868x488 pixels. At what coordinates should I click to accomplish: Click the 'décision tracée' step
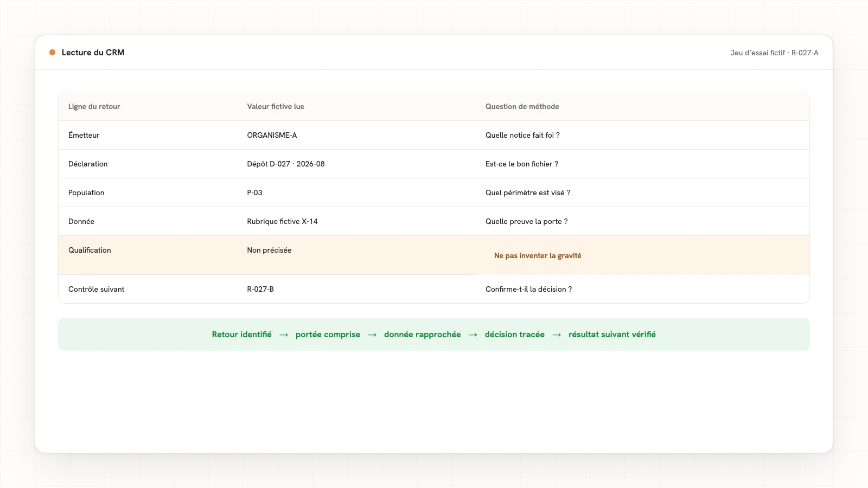(515, 335)
